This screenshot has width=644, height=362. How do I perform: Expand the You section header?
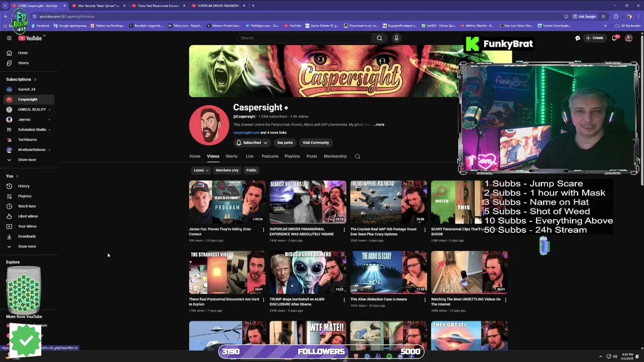(x=12, y=176)
